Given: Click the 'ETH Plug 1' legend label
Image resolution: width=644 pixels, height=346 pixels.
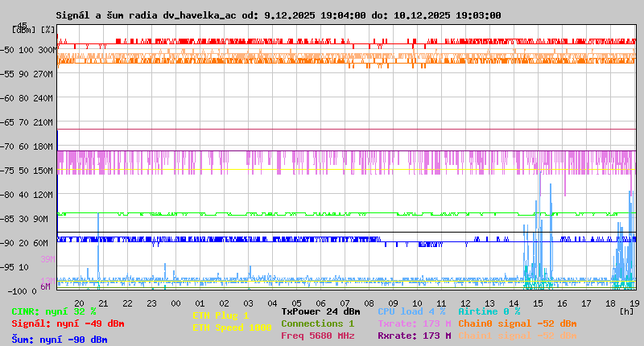Looking at the screenshot, I should pos(221,315).
